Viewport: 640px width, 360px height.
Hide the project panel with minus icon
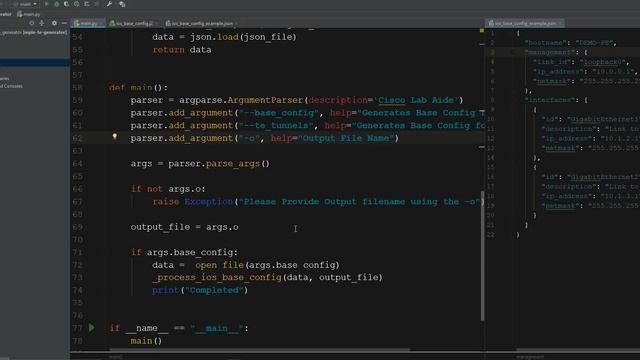tap(64, 23)
